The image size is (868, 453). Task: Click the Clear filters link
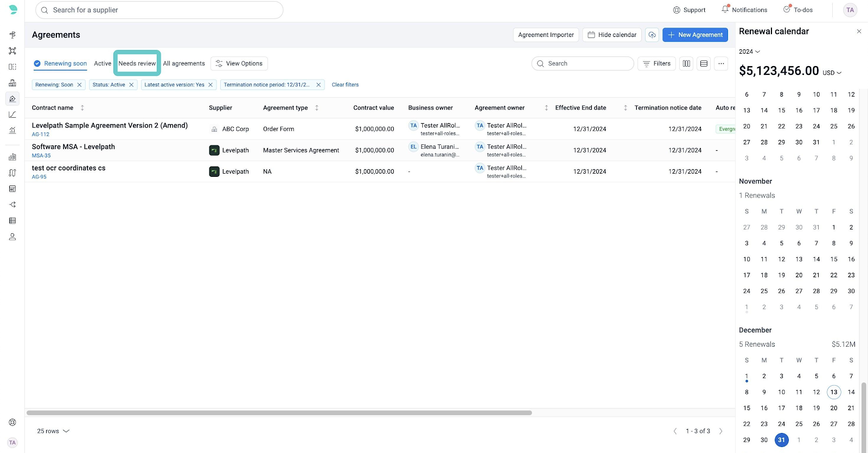point(345,85)
